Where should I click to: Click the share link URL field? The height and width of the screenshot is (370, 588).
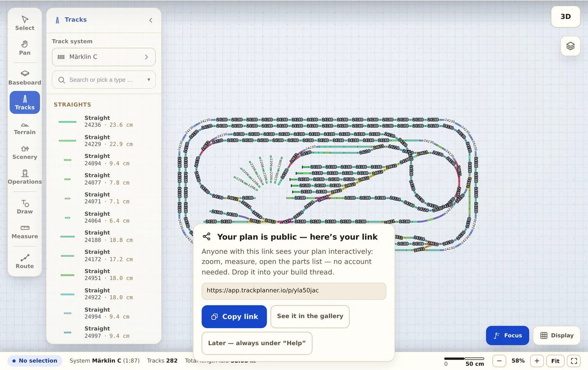tap(294, 291)
